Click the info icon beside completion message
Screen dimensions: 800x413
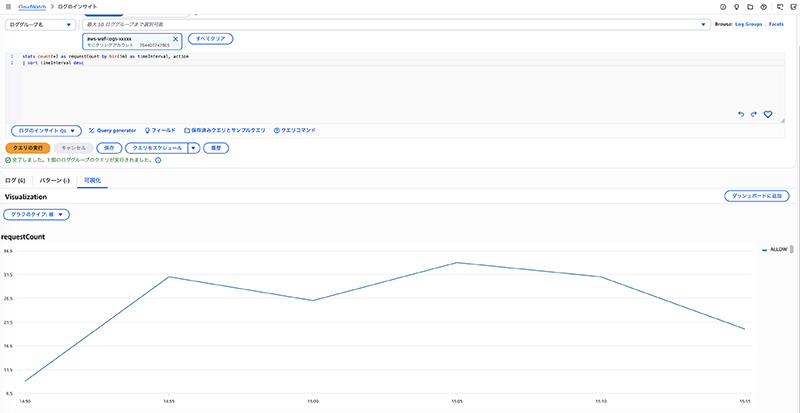point(158,160)
